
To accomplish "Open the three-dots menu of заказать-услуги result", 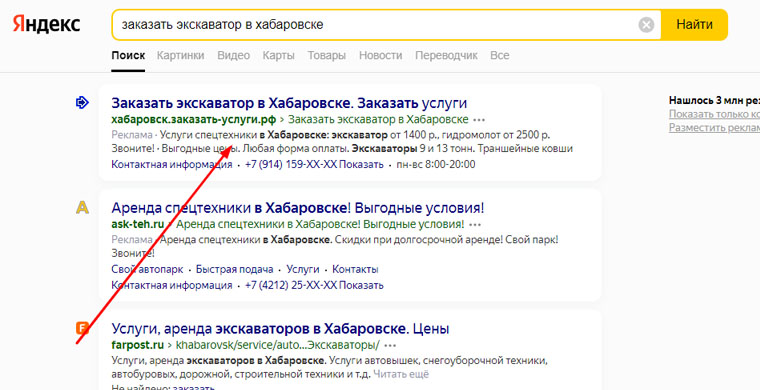I will (x=479, y=120).
